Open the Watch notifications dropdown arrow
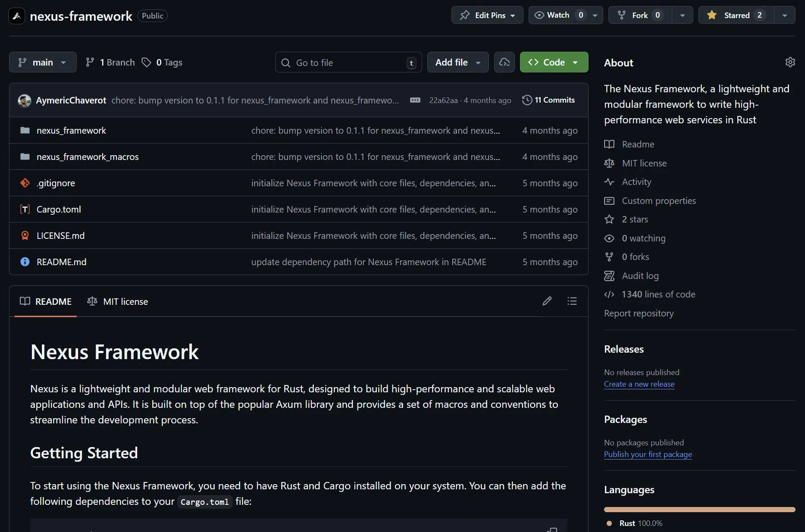Image resolution: width=805 pixels, height=532 pixels. (595, 15)
